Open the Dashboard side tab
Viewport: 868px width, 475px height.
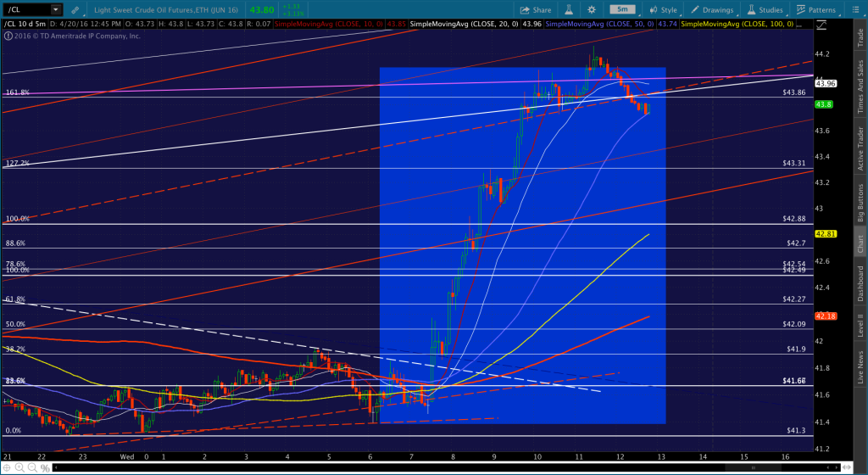[860, 283]
